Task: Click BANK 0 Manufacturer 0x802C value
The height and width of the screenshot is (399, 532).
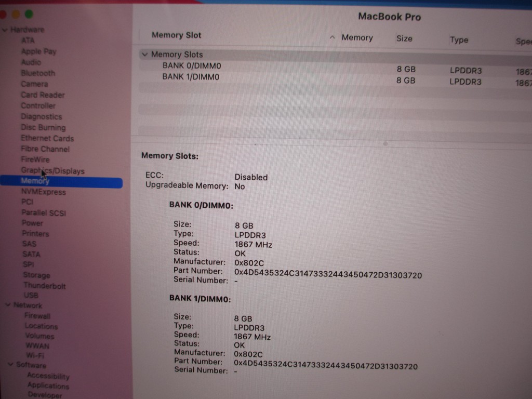Action: (x=249, y=263)
